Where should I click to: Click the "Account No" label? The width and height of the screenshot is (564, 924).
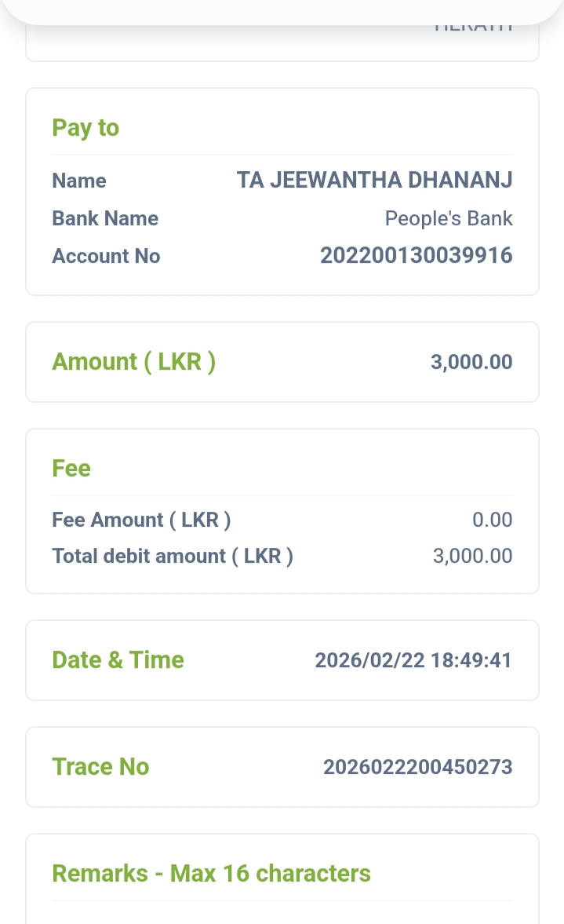click(x=106, y=256)
